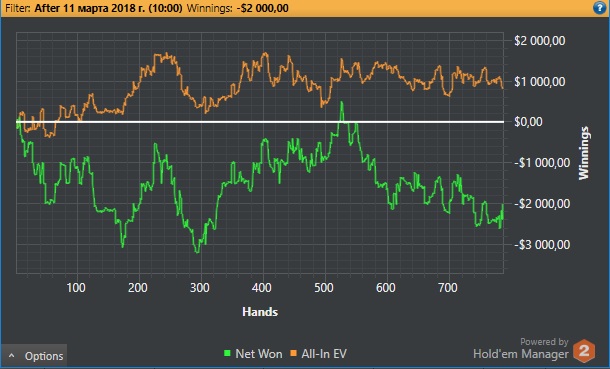The image size is (610, 369).
Task: Toggle the All-In EV legend label
Action: click(x=324, y=354)
